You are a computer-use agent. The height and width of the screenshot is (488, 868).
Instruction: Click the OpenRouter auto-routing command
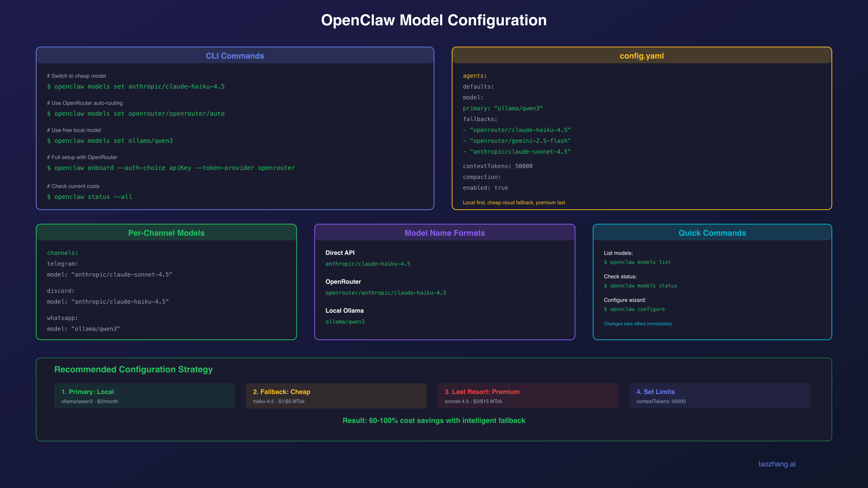pyautogui.click(x=136, y=114)
